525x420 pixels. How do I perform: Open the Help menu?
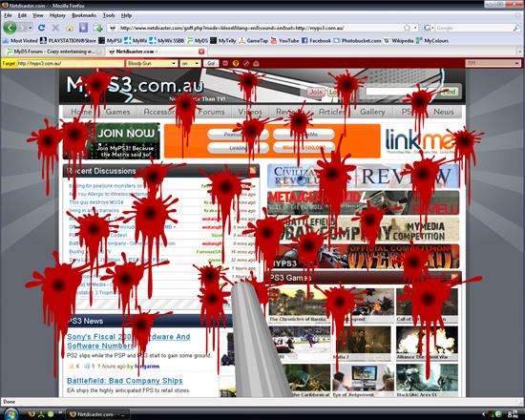coord(126,15)
